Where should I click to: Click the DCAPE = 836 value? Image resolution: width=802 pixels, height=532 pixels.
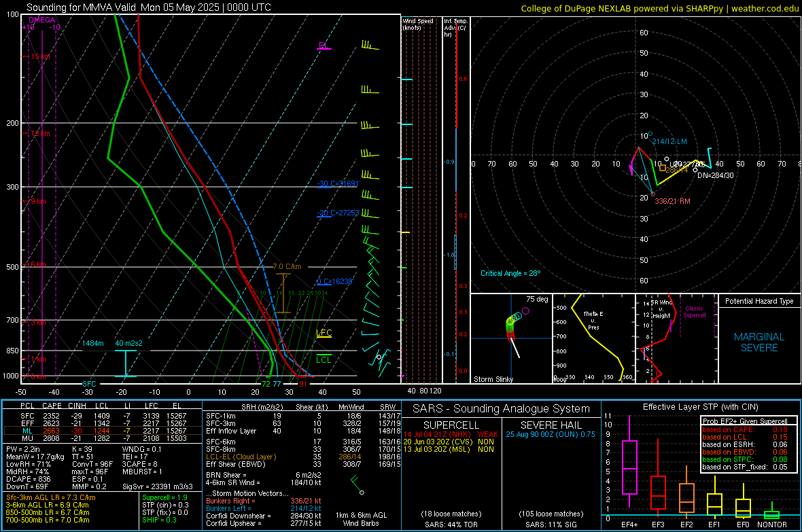[28, 479]
